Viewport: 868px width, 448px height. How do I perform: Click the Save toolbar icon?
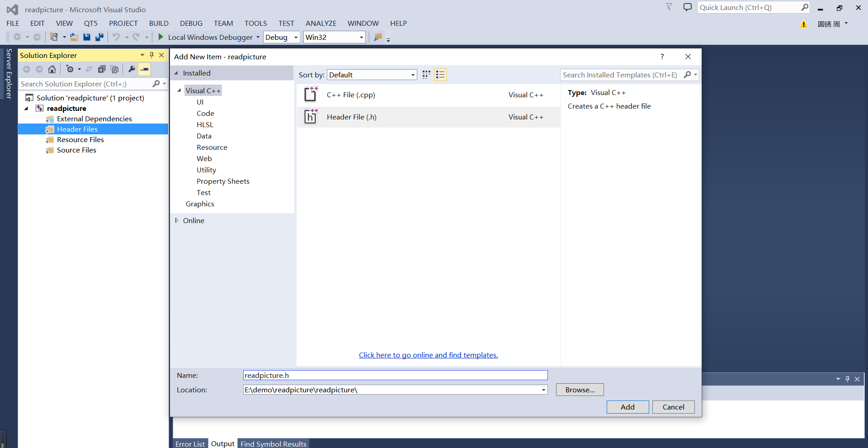pyautogui.click(x=87, y=37)
